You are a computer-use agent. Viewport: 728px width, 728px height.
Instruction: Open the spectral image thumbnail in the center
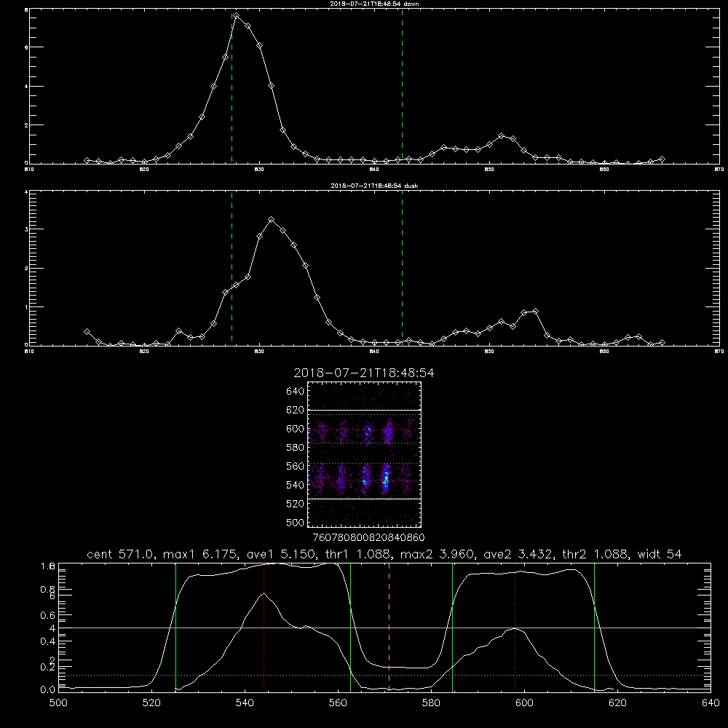point(365,454)
